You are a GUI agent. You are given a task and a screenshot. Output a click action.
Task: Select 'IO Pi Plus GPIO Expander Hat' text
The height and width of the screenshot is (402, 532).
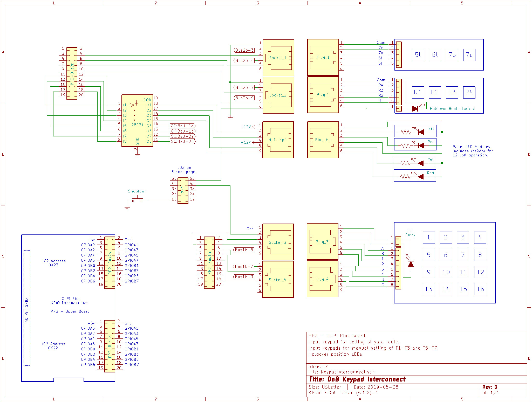(x=69, y=301)
